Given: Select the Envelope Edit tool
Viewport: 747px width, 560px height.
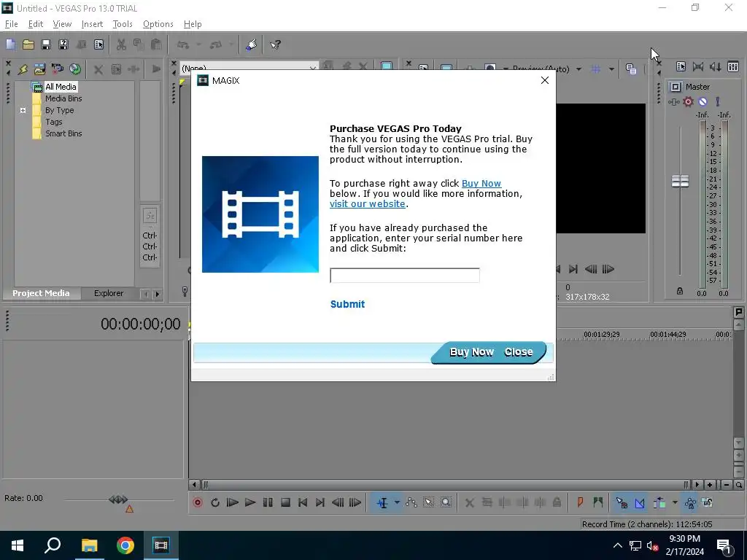Looking at the screenshot, I should 411,502.
